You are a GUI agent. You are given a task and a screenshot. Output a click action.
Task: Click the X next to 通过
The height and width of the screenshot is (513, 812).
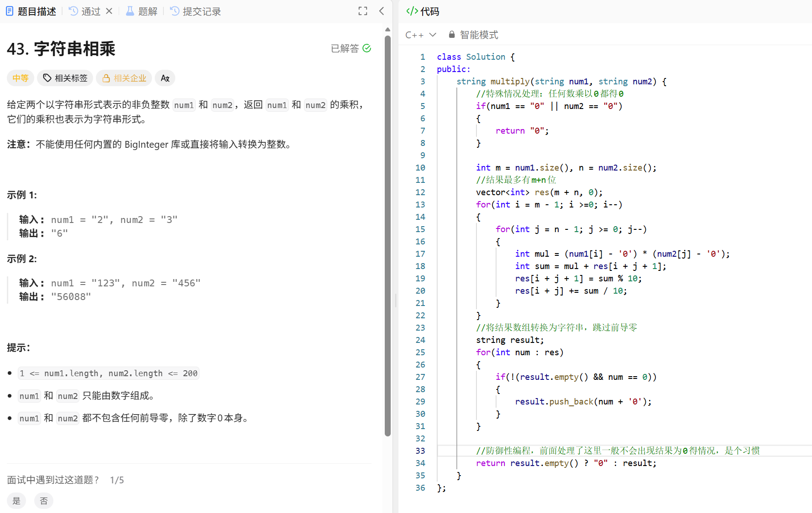click(109, 11)
